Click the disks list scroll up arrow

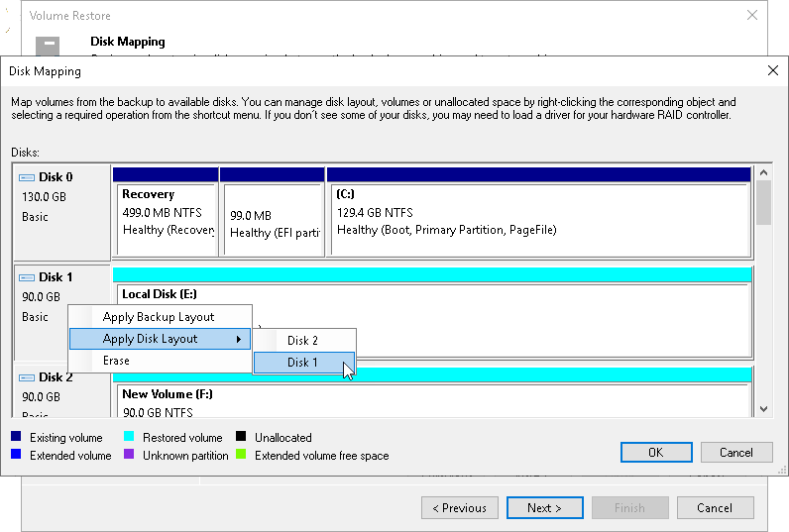764,173
